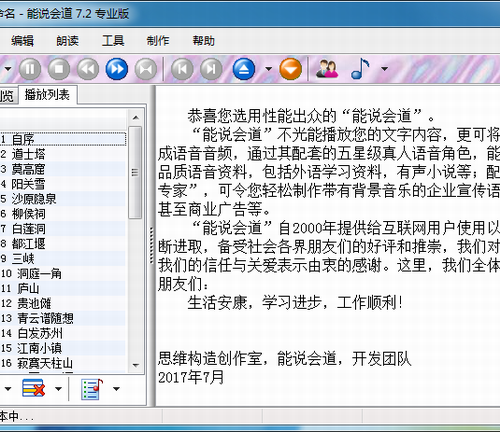500x432 pixels.
Task: Click the line 生活安康，学习进步，工作顺利！
Action: (296, 303)
